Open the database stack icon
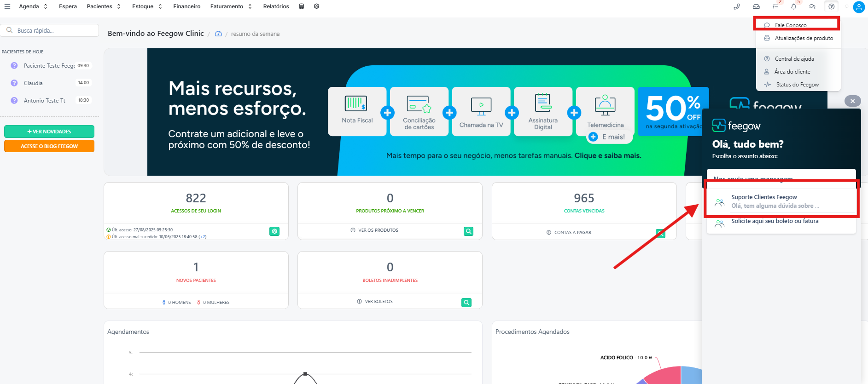The width and height of the screenshot is (868, 384). 301,6
